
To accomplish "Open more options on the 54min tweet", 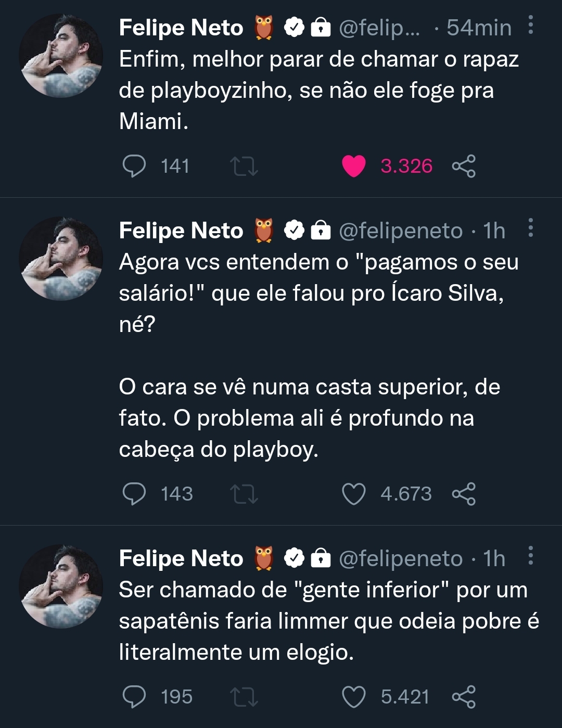I will click(x=530, y=25).
